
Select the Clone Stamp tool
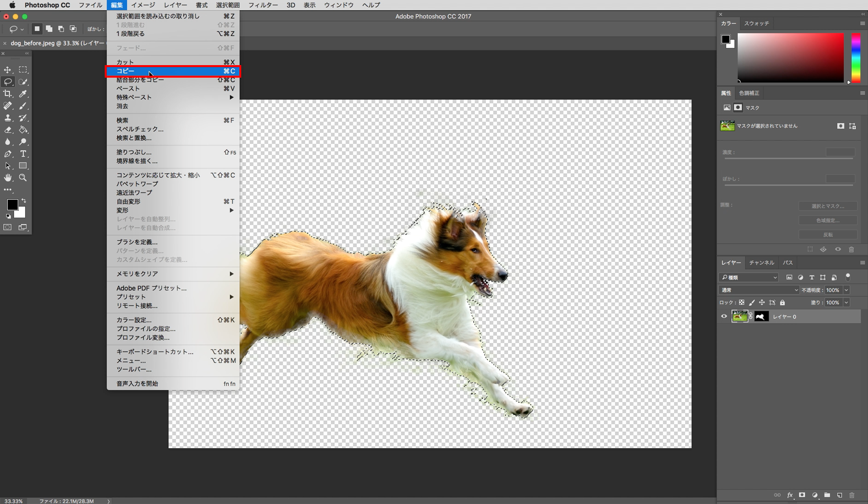pos(7,118)
